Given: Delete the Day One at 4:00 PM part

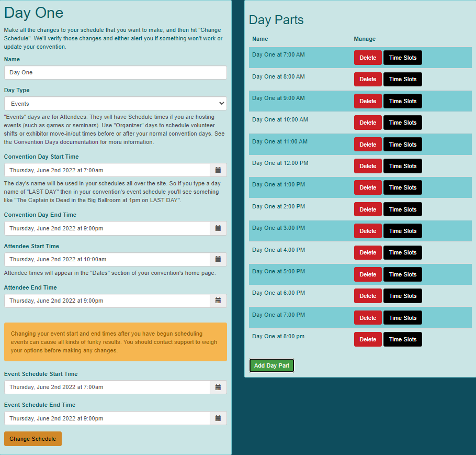Looking at the screenshot, I should pyautogui.click(x=368, y=253).
